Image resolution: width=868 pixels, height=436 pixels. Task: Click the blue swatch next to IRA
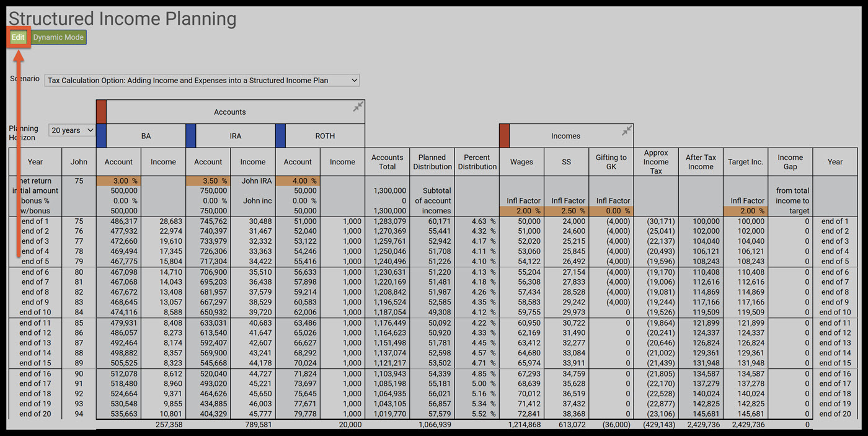tap(191, 135)
